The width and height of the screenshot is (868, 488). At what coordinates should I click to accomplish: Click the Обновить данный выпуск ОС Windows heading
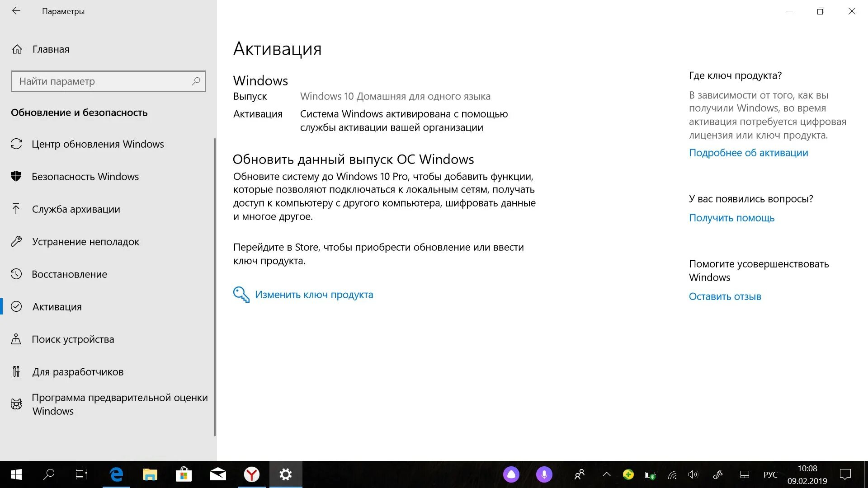point(353,159)
